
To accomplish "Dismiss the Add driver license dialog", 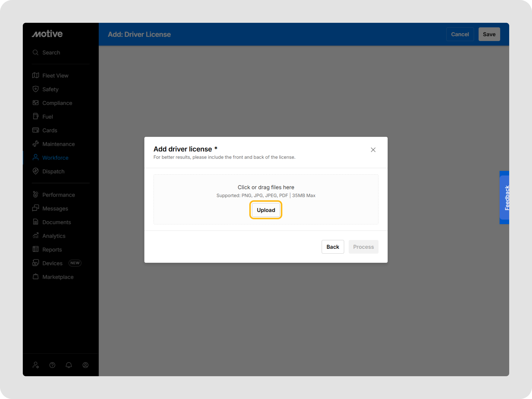I will 373,150.
